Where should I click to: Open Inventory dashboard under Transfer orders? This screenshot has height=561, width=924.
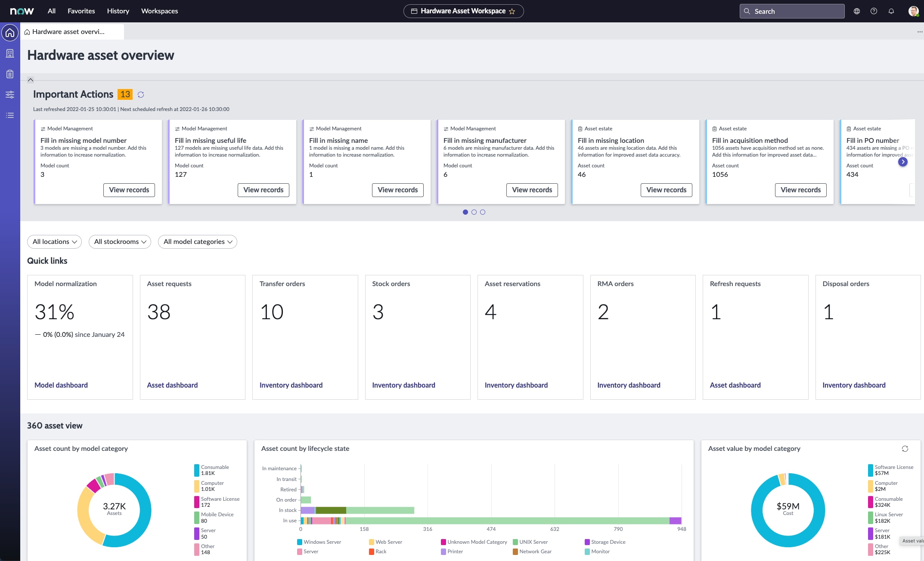[291, 385]
